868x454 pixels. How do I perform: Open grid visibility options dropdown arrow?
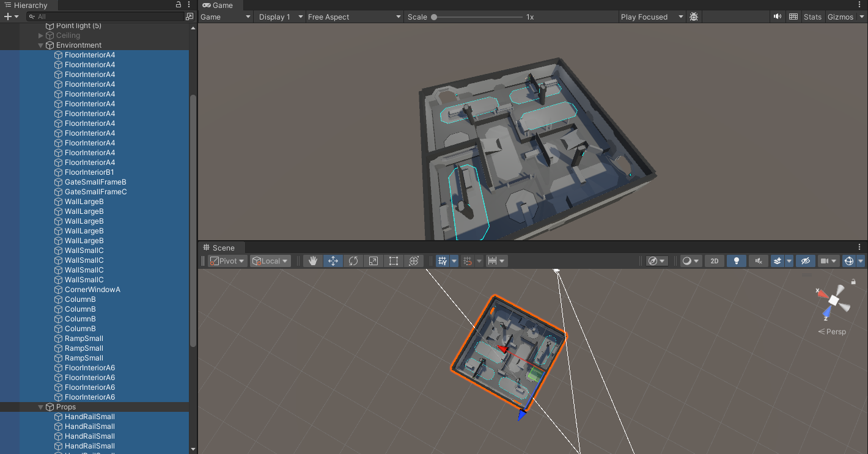(x=454, y=261)
